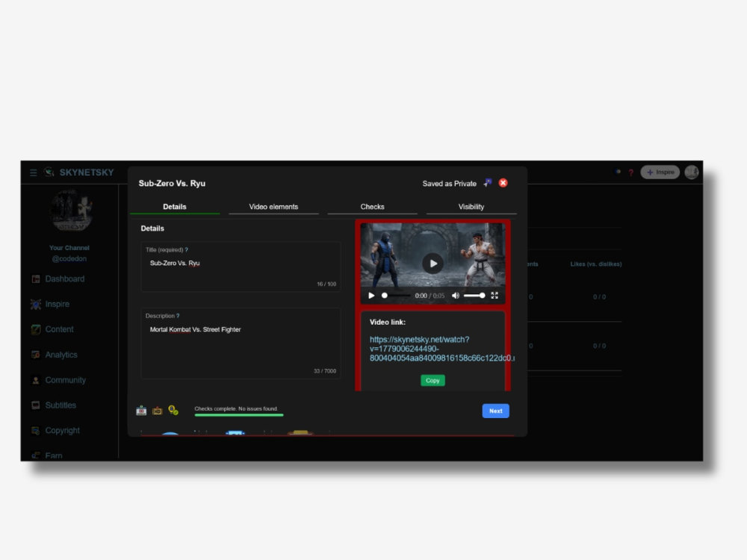This screenshot has height=560, width=747.
Task: Mute the video with speaker icon
Action: coord(456,296)
